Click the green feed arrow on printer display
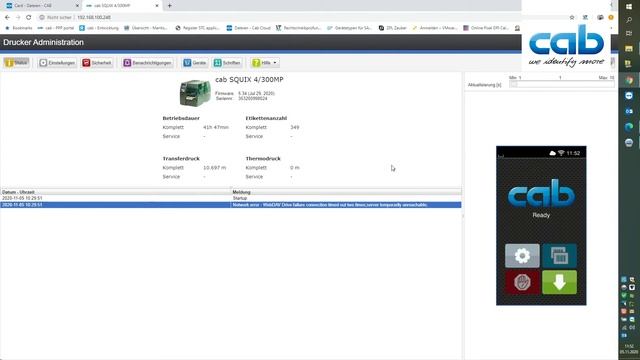The width and height of the screenshot is (640, 360). (560, 282)
